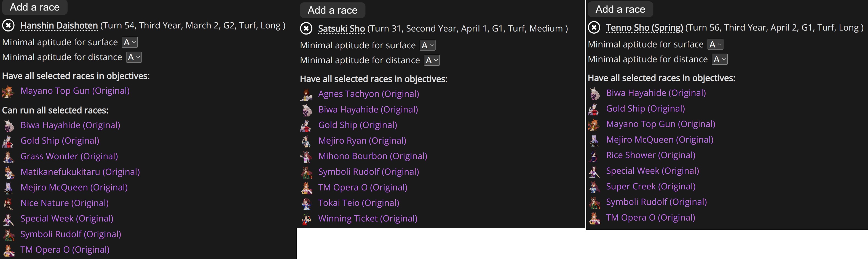
Task: Open Tokai Teio (Original) link
Action: click(358, 203)
